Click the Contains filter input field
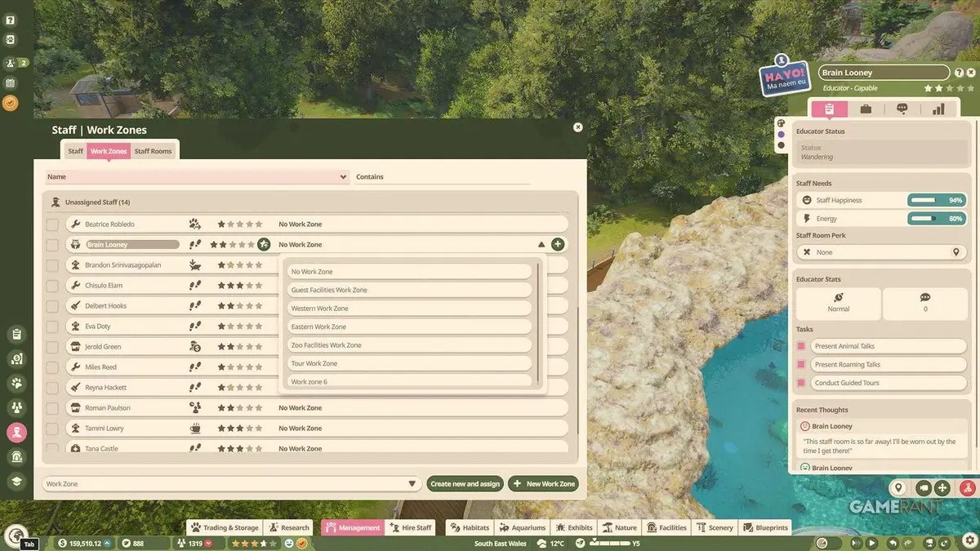The height and width of the screenshot is (551, 980). (442, 176)
